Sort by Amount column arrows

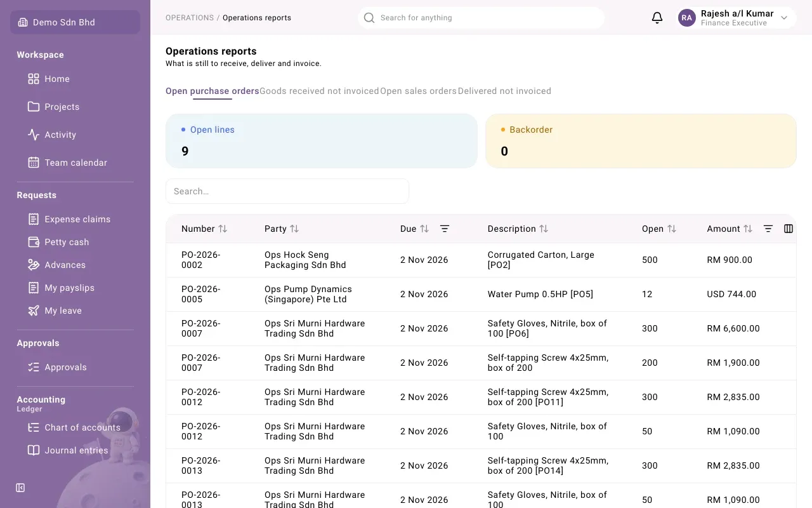pyautogui.click(x=748, y=229)
